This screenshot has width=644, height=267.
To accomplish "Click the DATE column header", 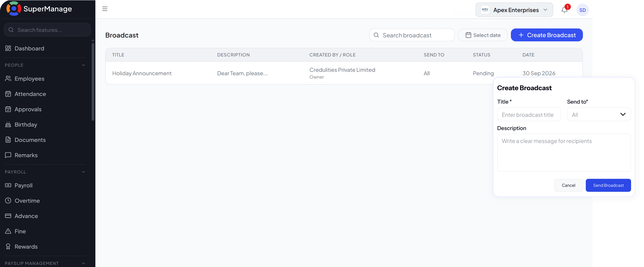I will click(x=528, y=55).
